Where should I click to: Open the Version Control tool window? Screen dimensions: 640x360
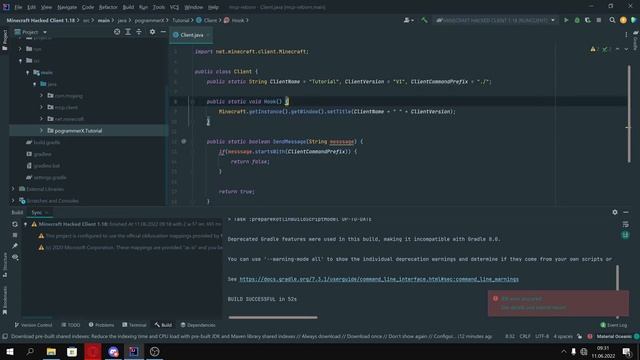[33, 325]
